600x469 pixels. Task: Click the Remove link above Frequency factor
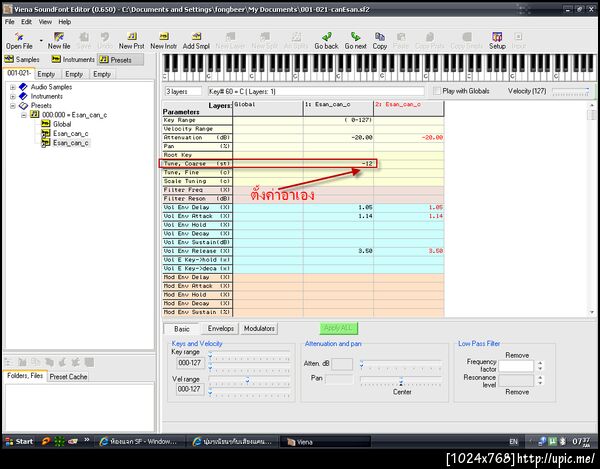click(517, 355)
